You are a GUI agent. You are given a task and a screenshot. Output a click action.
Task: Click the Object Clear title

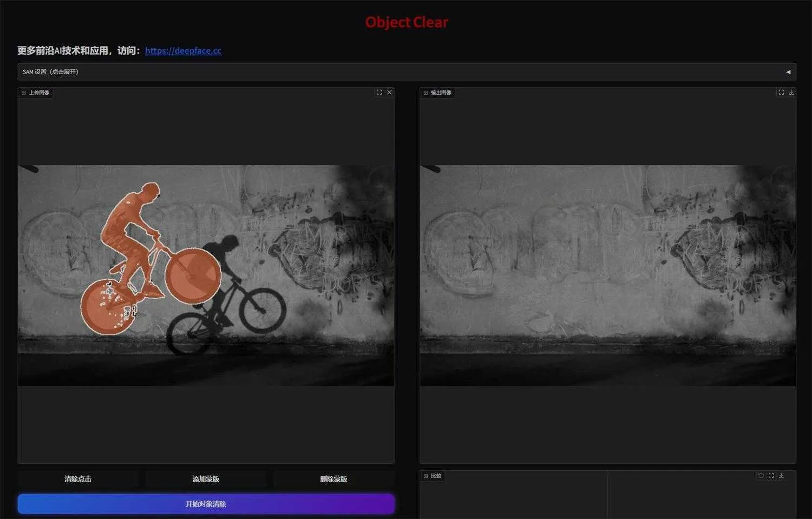[x=407, y=22]
